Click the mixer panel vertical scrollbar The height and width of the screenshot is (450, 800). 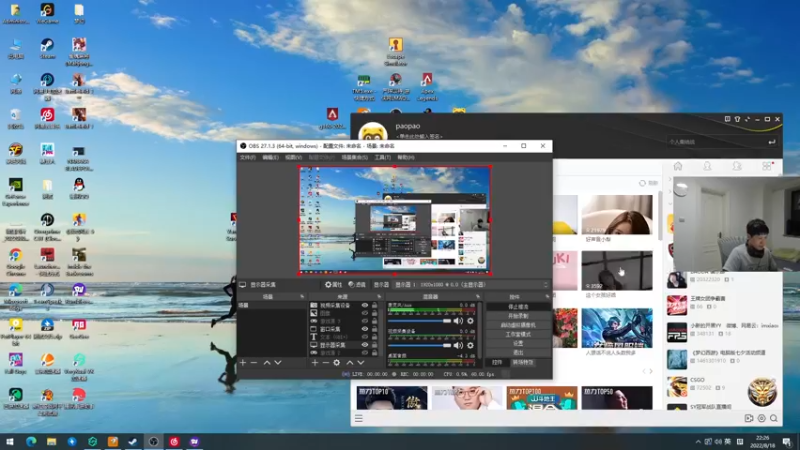point(480,332)
